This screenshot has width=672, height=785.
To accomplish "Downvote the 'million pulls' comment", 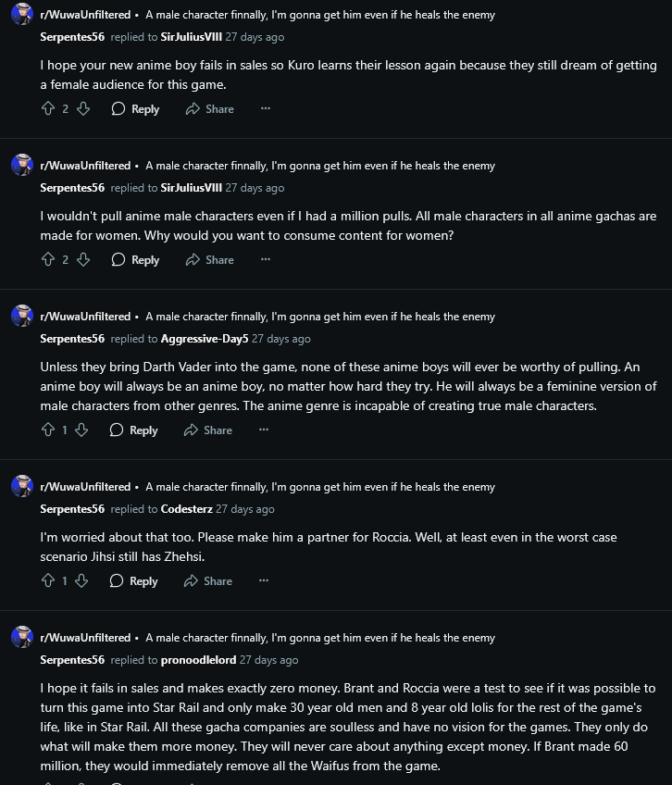I will coord(82,259).
